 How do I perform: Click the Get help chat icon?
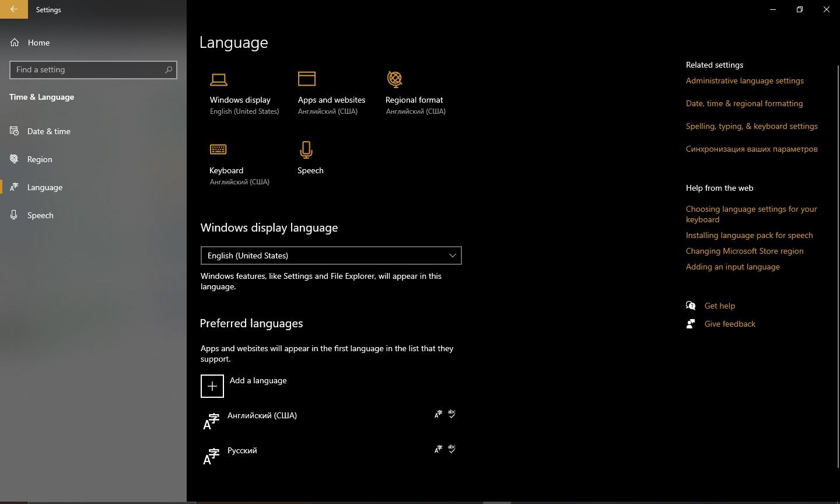click(691, 306)
